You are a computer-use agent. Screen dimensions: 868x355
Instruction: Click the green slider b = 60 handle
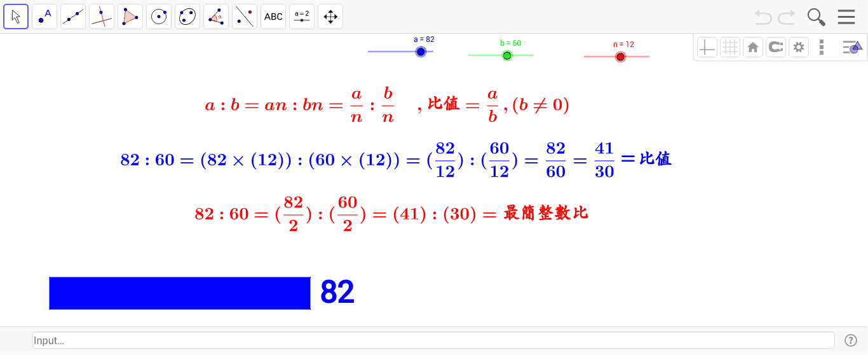click(x=507, y=55)
